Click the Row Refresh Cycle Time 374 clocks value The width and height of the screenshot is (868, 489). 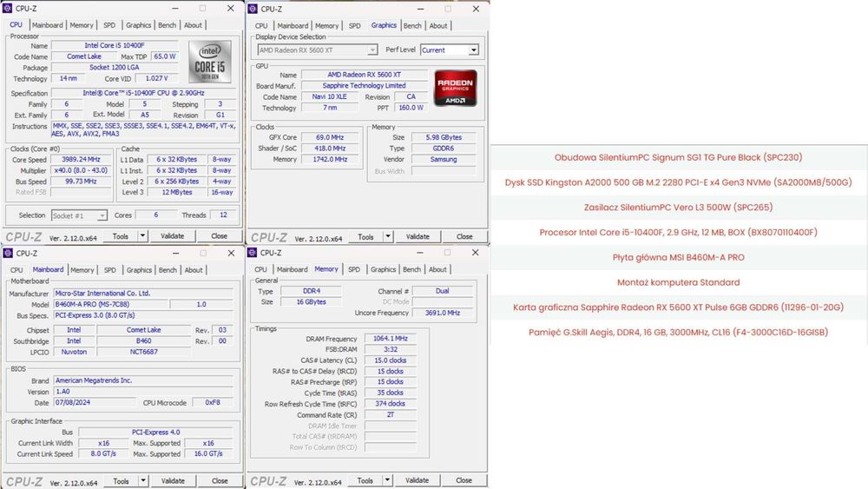[391, 404]
